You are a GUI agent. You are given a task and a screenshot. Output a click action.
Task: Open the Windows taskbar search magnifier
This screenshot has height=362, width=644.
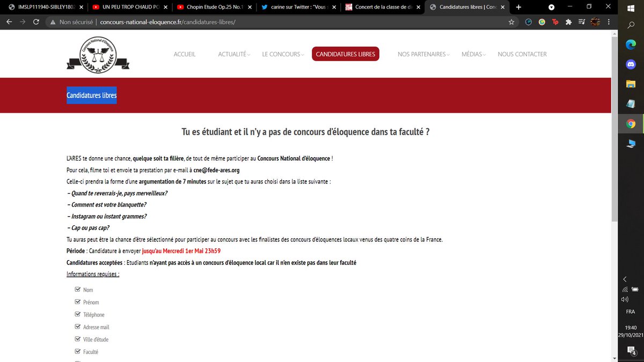click(631, 25)
